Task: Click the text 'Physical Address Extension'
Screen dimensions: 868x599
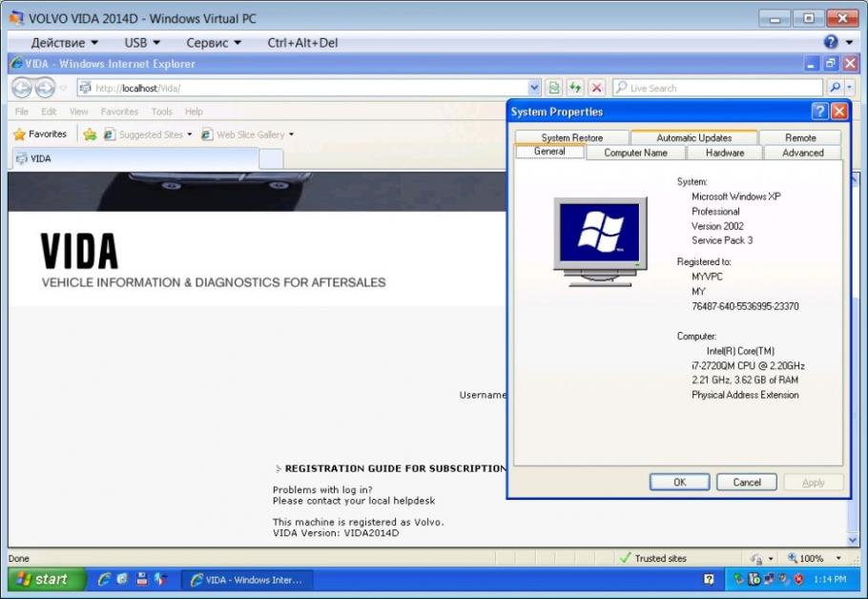Action: pyautogui.click(x=745, y=395)
